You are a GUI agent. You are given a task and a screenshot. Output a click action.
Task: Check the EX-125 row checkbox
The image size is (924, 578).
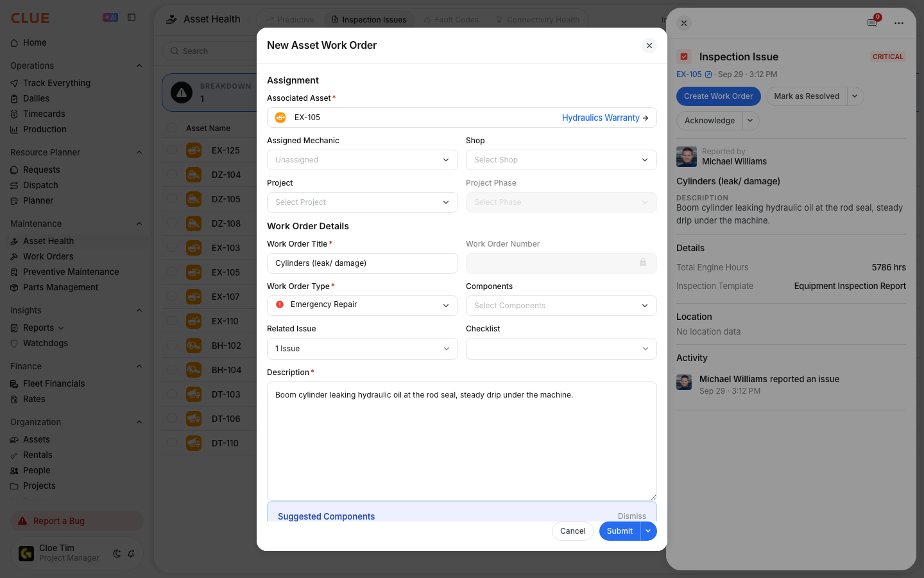click(172, 150)
